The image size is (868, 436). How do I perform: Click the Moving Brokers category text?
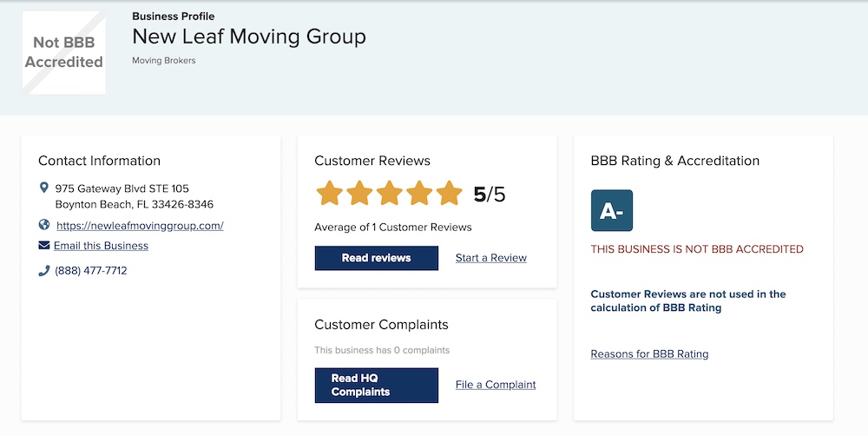pos(164,61)
